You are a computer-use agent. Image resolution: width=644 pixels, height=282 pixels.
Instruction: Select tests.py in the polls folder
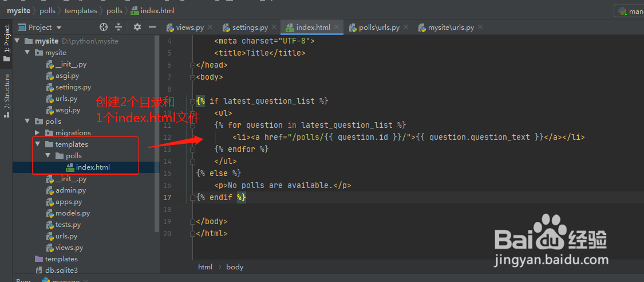coord(68,225)
